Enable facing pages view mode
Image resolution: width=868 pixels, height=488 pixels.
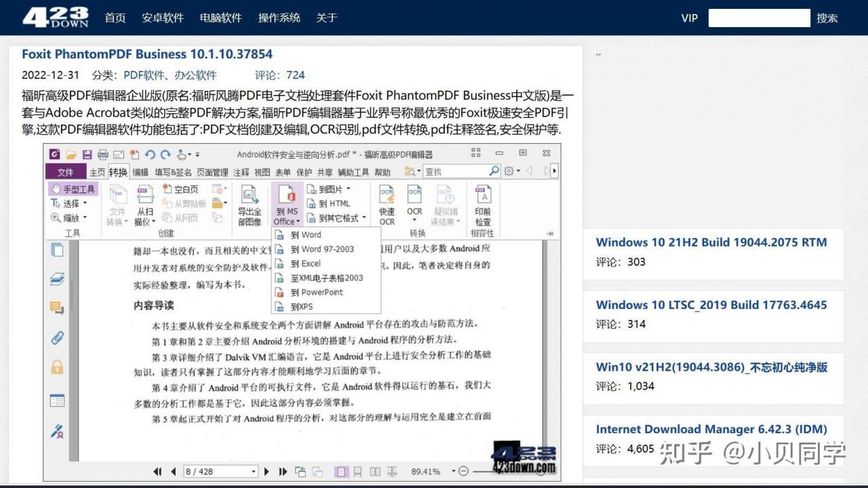tap(375, 471)
